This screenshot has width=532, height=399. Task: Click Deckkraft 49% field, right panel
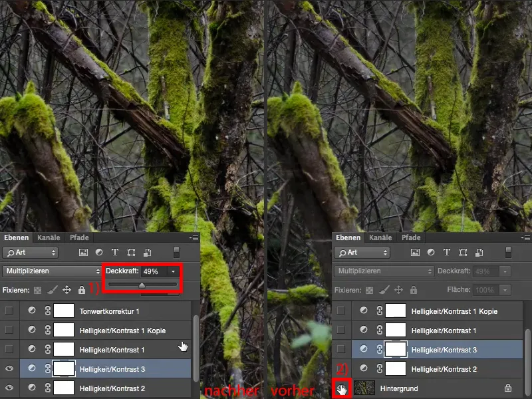(x=486, y=271)
